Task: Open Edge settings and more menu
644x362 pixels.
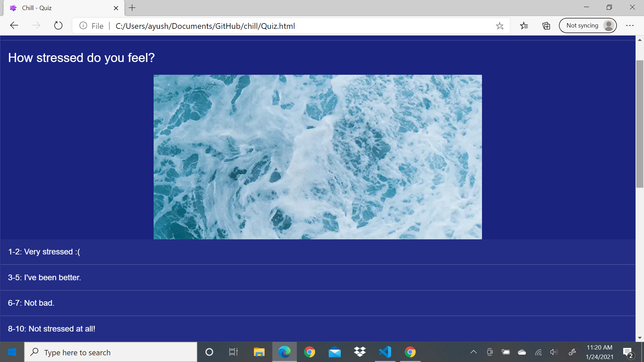Action: coord(630,25)
